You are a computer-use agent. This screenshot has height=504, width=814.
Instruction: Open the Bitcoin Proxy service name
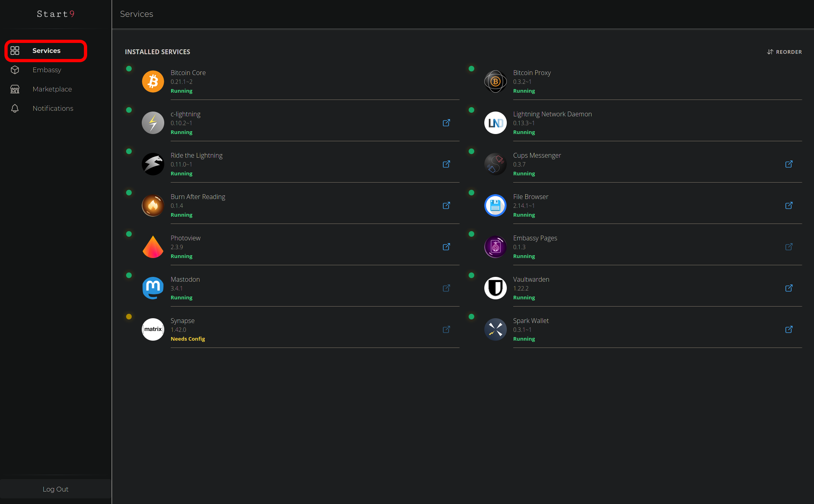click(x=532, y=73)
